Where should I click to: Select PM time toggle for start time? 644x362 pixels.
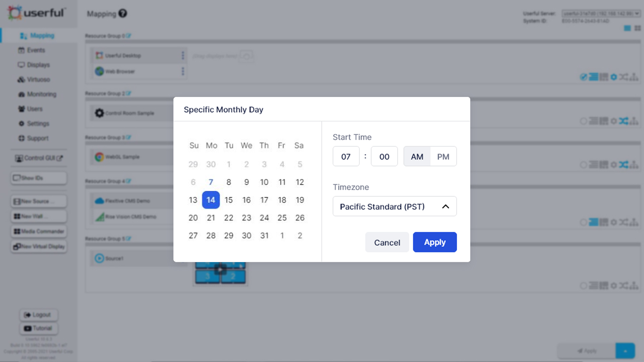443,156
